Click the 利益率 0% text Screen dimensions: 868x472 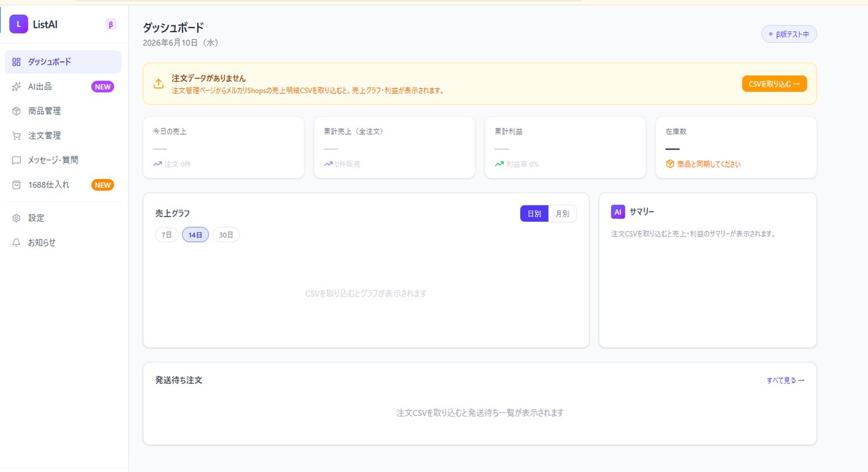click(522, 164)
